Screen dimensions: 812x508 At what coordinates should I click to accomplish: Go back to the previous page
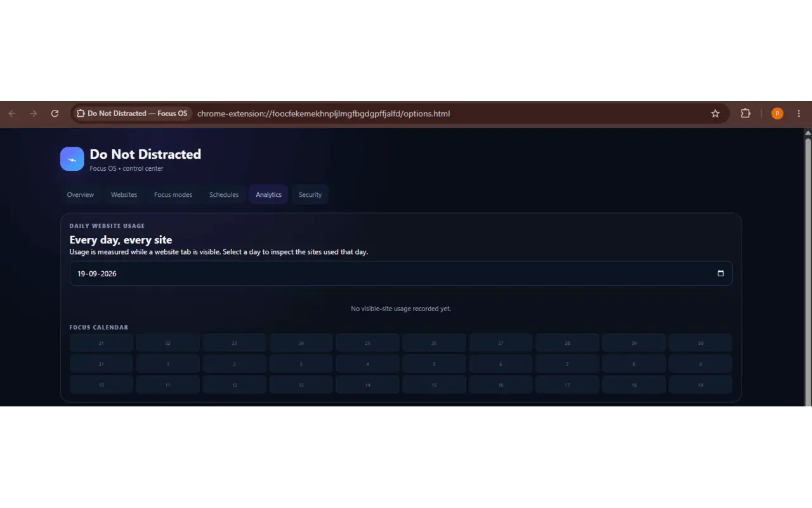pos(12,114)
